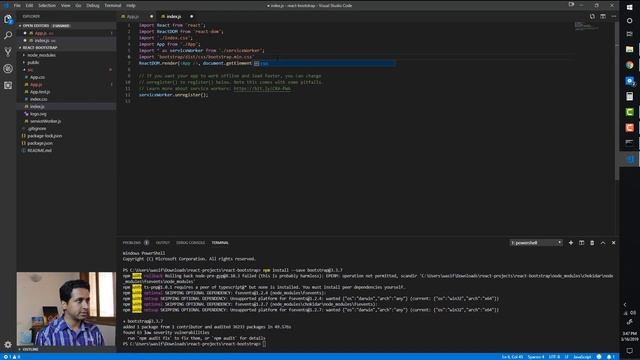Open the Debug view in activity bar

[8, 69]
